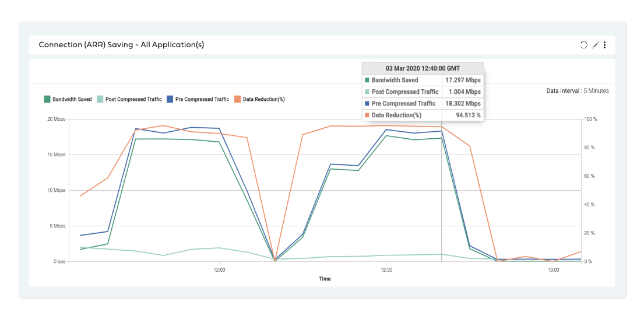Toggle the Pre Compressed Traffic legend series
The image size is (644, 319).
coord(198,99)
